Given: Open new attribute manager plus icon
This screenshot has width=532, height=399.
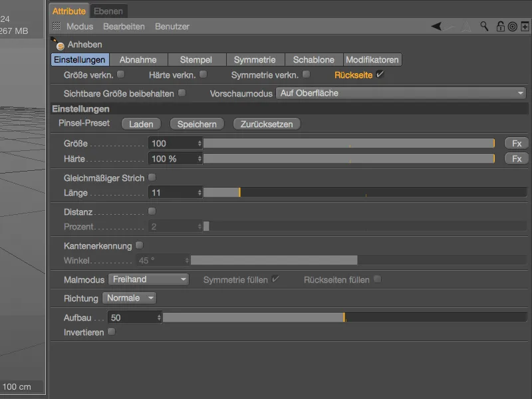Looking at the screenshot, I should [x=525, y=27].
